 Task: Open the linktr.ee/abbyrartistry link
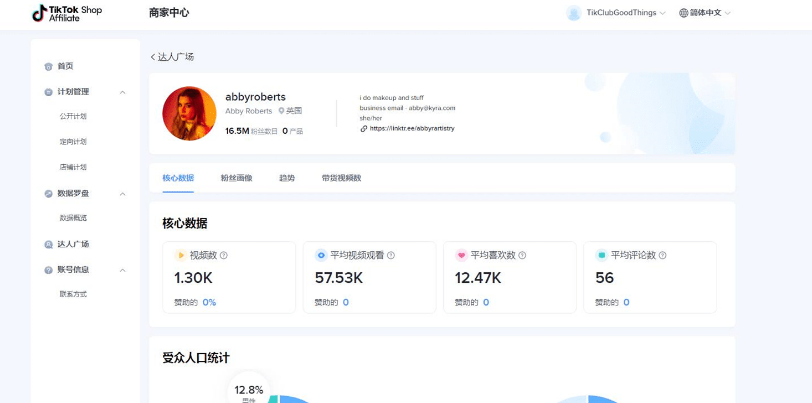click(412, 128)
